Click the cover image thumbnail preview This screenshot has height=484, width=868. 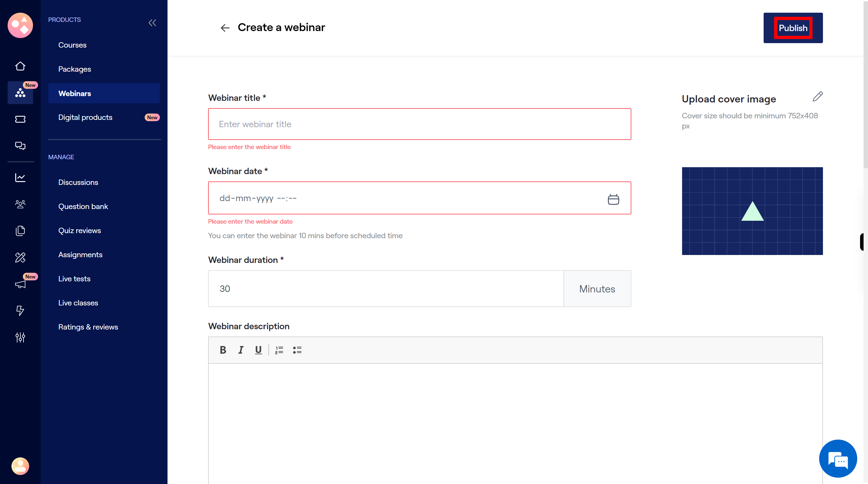pos(752,211)
